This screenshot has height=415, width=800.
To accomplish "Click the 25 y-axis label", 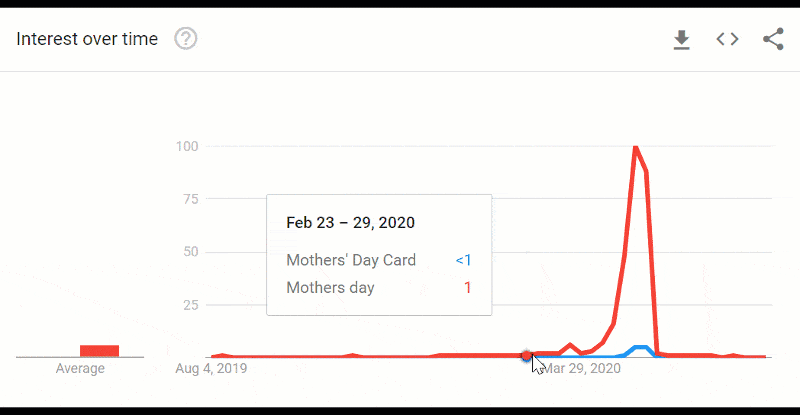I will tap(190, 305).
